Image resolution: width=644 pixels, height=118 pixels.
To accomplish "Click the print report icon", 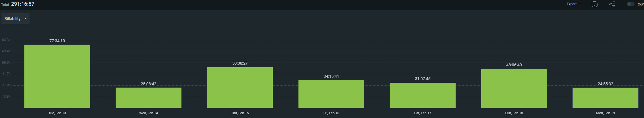I will coord(595,4).
